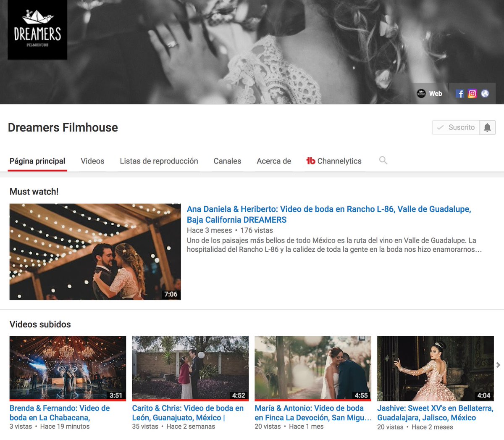Go to the Canales tab
Viewport: 504px width, 440px height.
coord(227,161)
